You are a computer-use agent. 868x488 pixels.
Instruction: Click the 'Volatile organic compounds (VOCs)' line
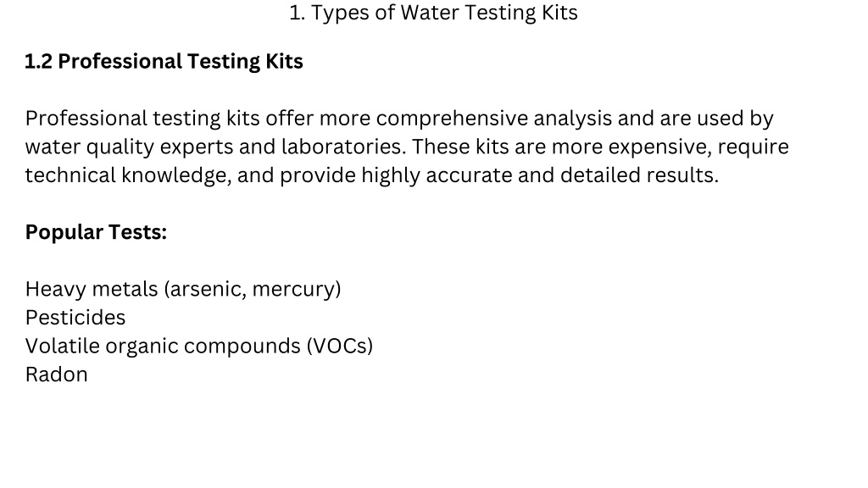pos(199,346)
